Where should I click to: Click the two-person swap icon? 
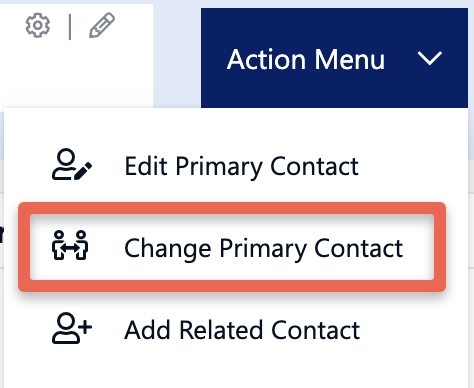[x=70, y=245]
